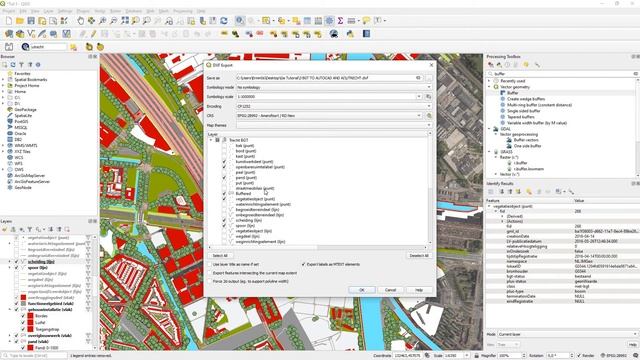
Task: Toggle checkbox for kunstwerkdeel (punt) in dialog
Action: pos(224,162)
